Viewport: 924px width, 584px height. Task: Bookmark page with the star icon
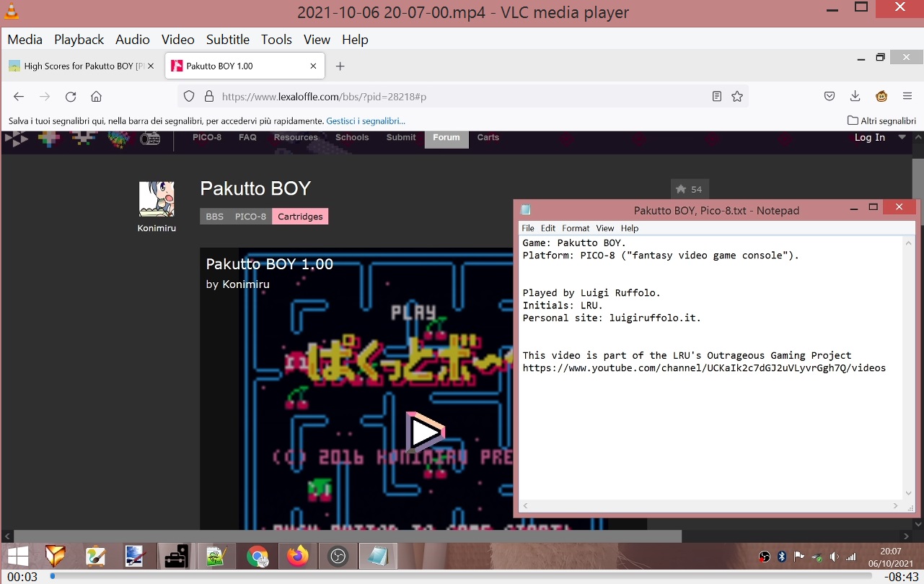pyautogui.click(x=737, y=97)
